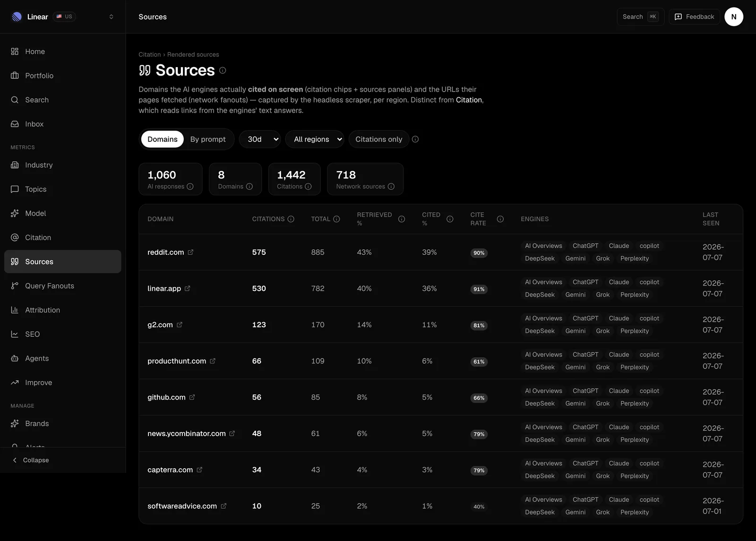Open external link icon for softwareadvice.com

[x=223, y=506]
